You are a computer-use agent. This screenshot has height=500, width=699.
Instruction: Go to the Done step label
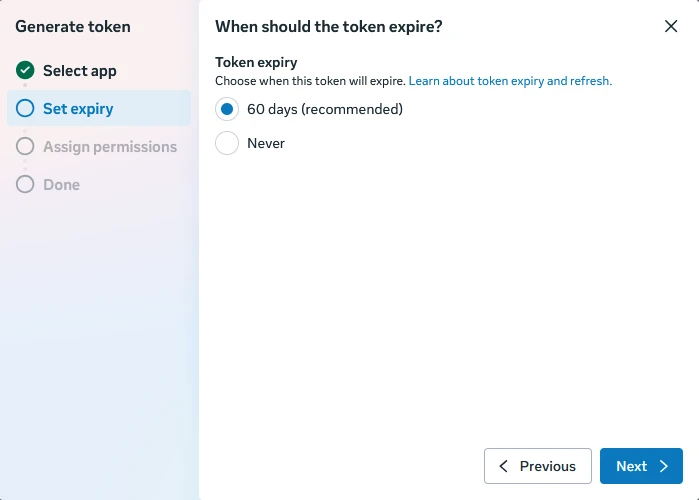62,184
